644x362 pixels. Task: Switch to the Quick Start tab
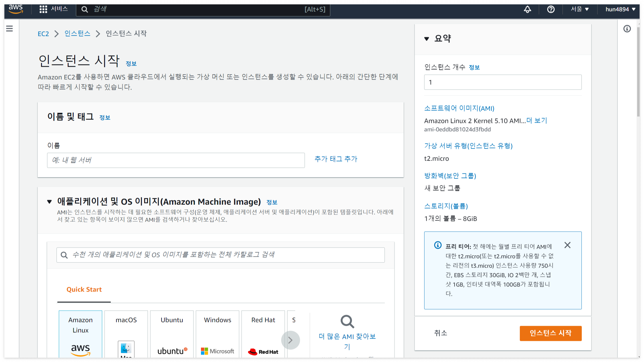(84, 290)
